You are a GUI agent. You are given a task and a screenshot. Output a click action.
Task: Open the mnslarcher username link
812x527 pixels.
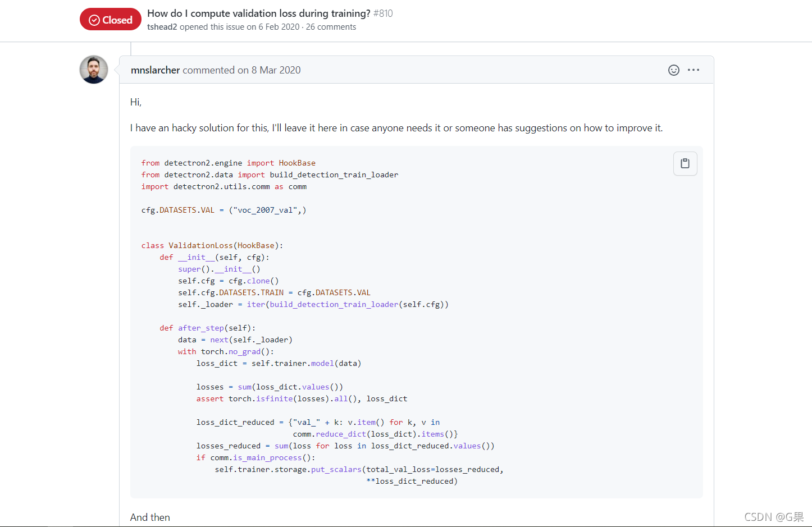155,70
